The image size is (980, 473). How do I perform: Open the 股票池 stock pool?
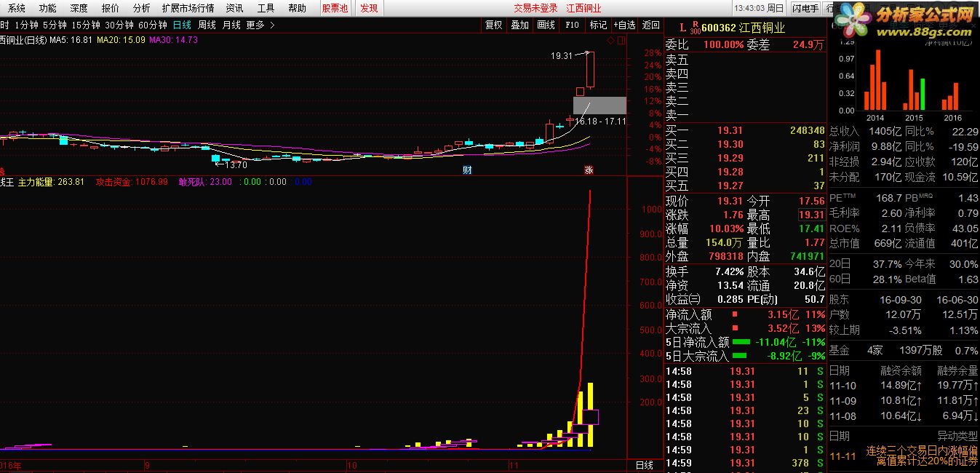click(335, 8)
